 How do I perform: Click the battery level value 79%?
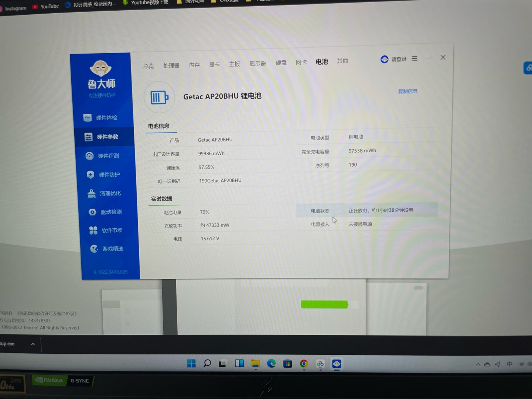(x=205, y=212)
